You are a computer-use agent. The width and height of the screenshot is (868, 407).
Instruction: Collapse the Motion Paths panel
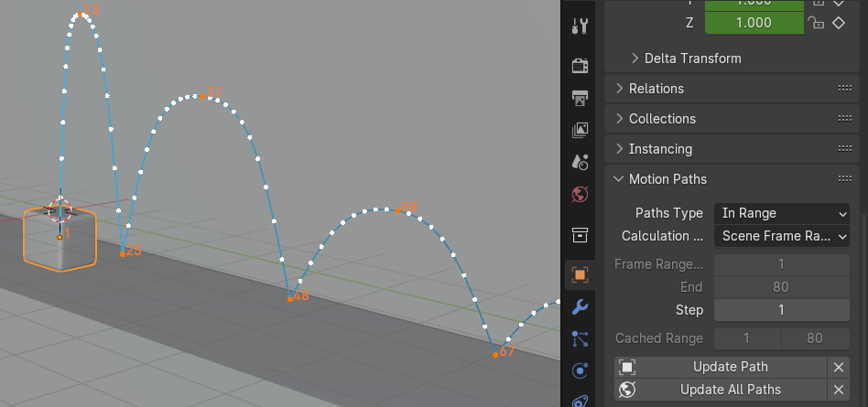tap(667, 179)
